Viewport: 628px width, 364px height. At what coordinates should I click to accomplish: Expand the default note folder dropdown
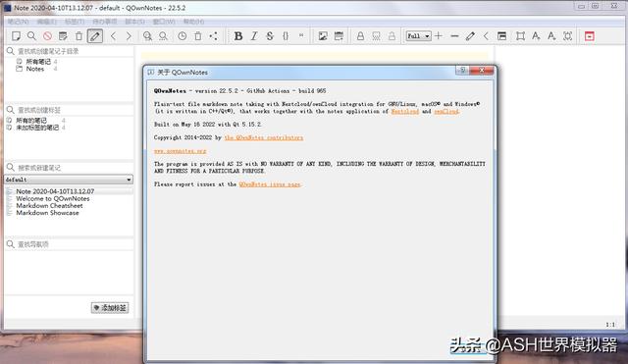pyautogui.click(x=69, y=180)
